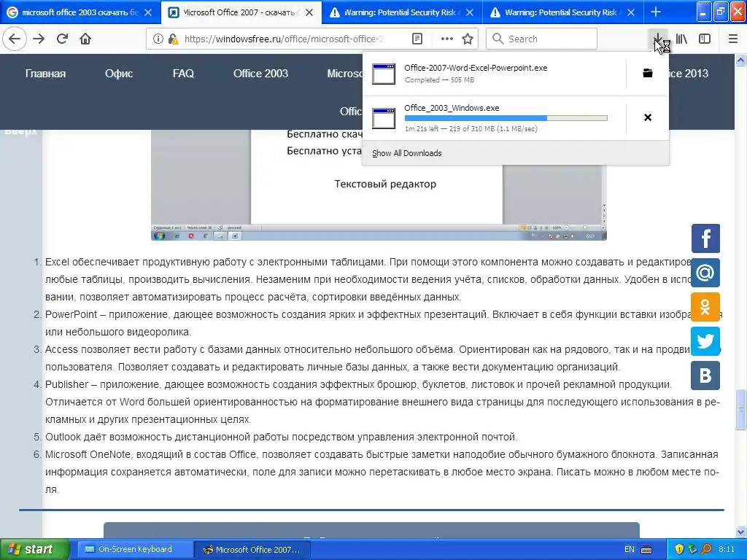Close the microsoft office 2003 Google tab
The height and width of the screenshot is (560, 747).
(148, 12)
